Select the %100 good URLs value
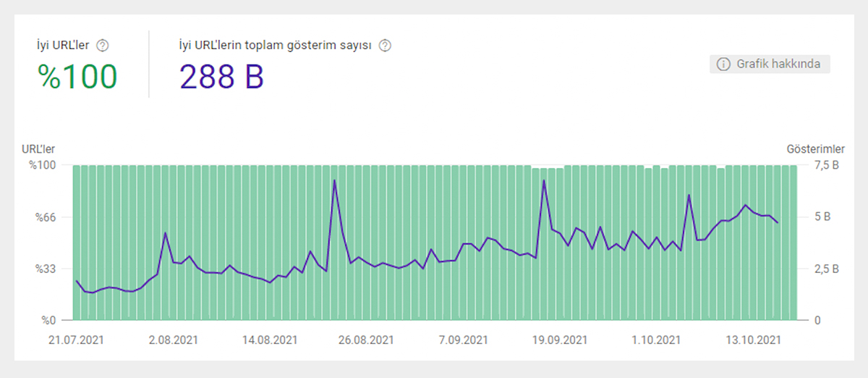Image resolution: width=868 pixels, height=378 pixels. click(x=77, y=77)
